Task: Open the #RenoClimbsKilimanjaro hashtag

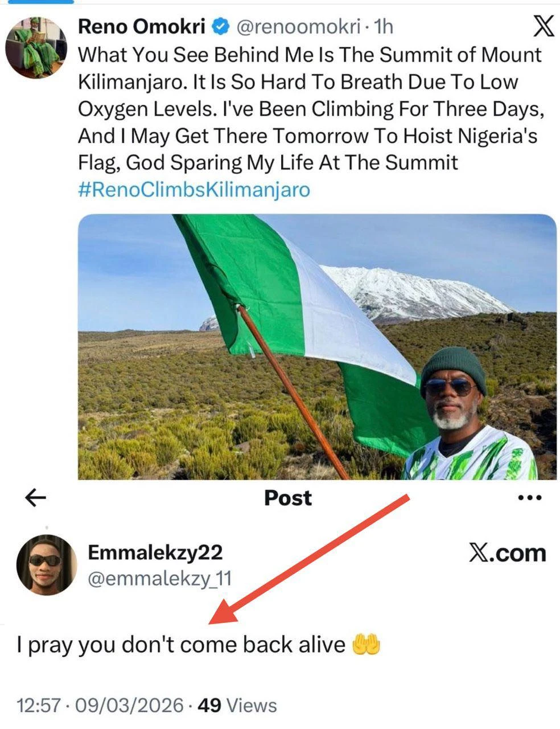Action: click(x=193, y=190)
